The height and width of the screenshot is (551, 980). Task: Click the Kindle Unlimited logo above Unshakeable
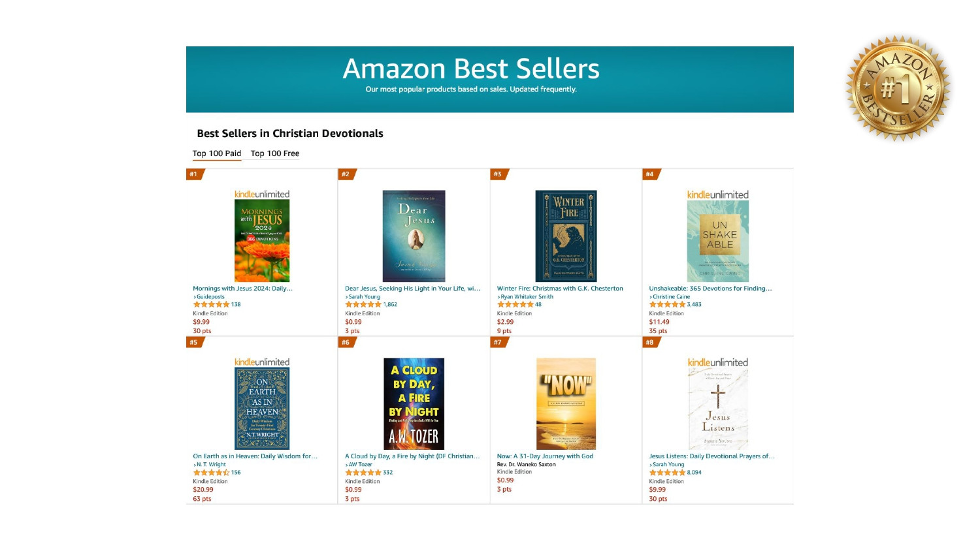click(717, 195)
